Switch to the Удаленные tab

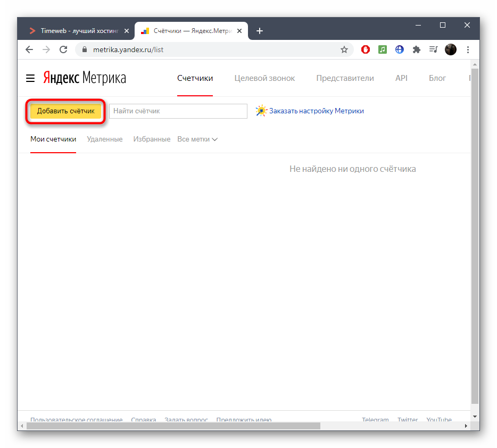tap(105, 139)
